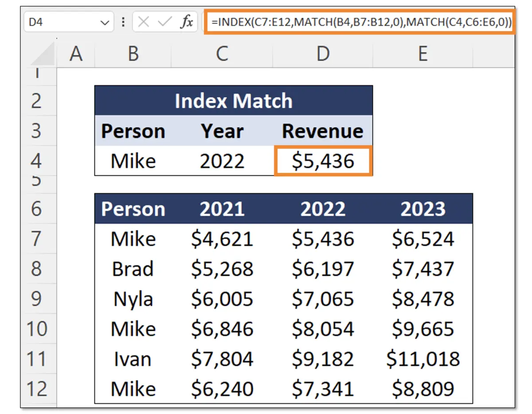Select cell D4 showing $5,436
Screen dimensions: 532x414
pyautogui.click(x=323, y=160)
